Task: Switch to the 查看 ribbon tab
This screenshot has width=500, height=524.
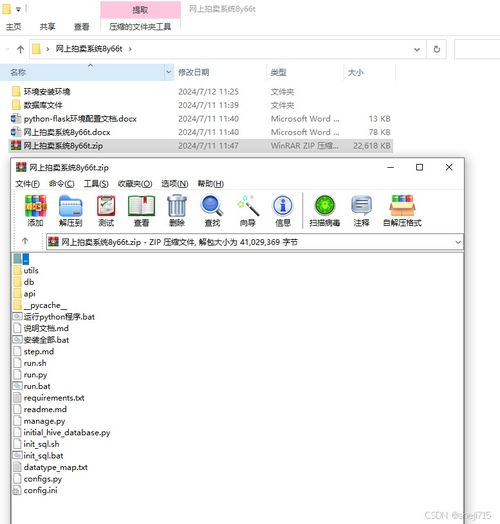Action: (x=82, y=27)
